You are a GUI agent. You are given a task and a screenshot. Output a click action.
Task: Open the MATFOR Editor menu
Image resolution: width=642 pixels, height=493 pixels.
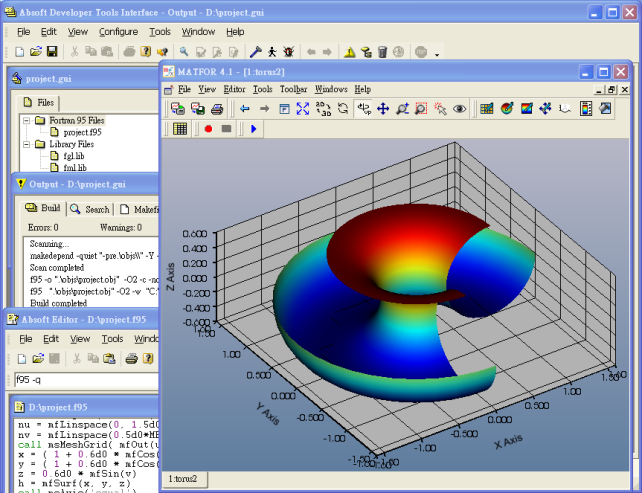click(x=234, y=89)
